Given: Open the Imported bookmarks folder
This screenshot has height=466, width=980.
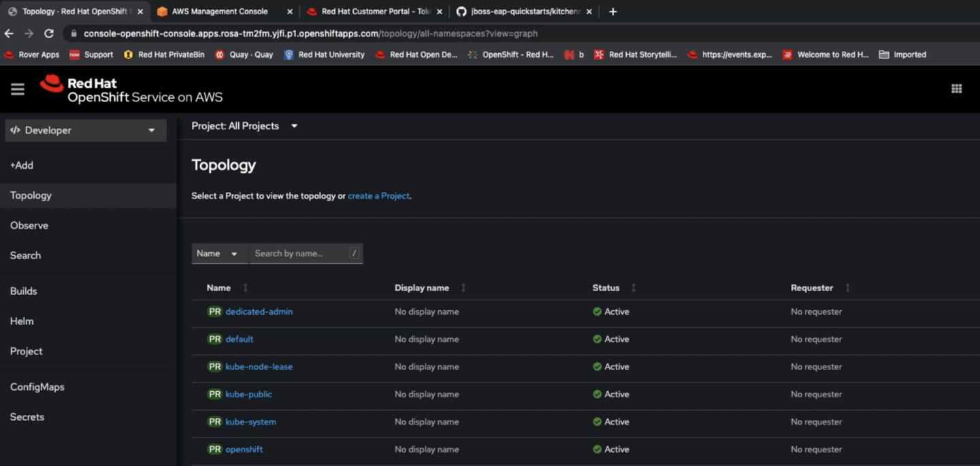Looking at the screenshot, I should pos(902,54).
